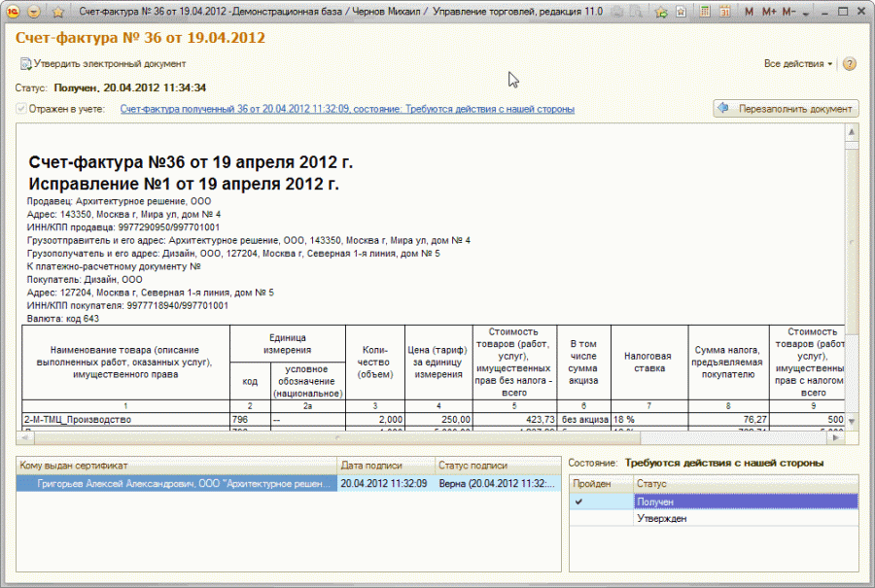Open the Счет-фактура полученный 36 link
The image size is (875, 588).
pos(347,109)
